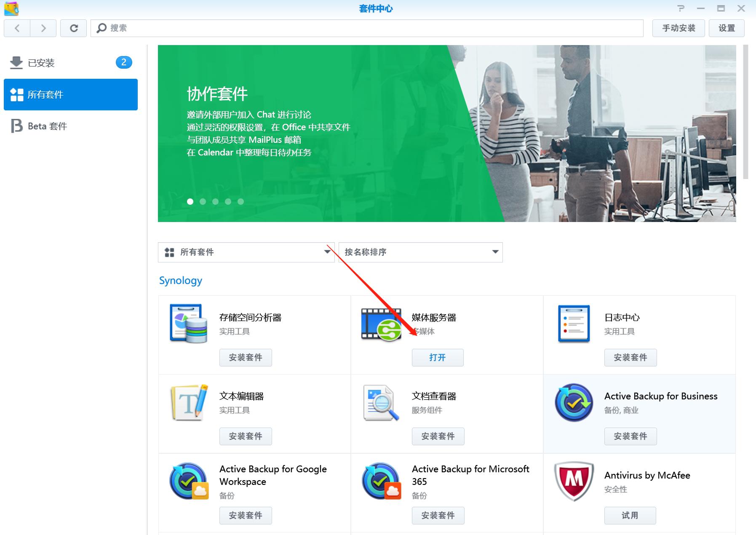
Task: Click the Package Center logo top left
Action: [x=11, y=8]
